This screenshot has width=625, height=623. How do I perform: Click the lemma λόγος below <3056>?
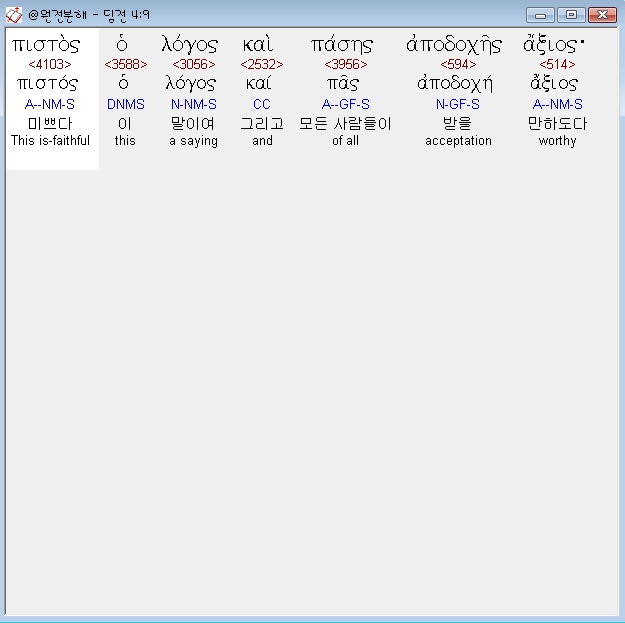coord(191,84)
